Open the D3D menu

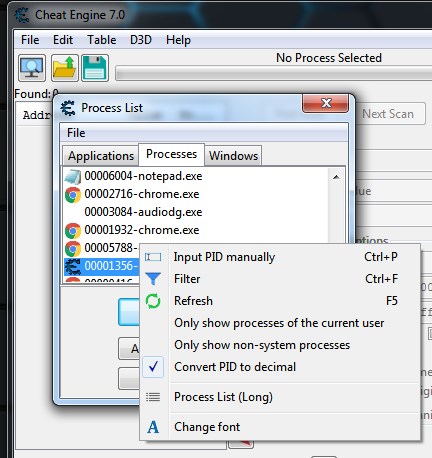[141, 40]
